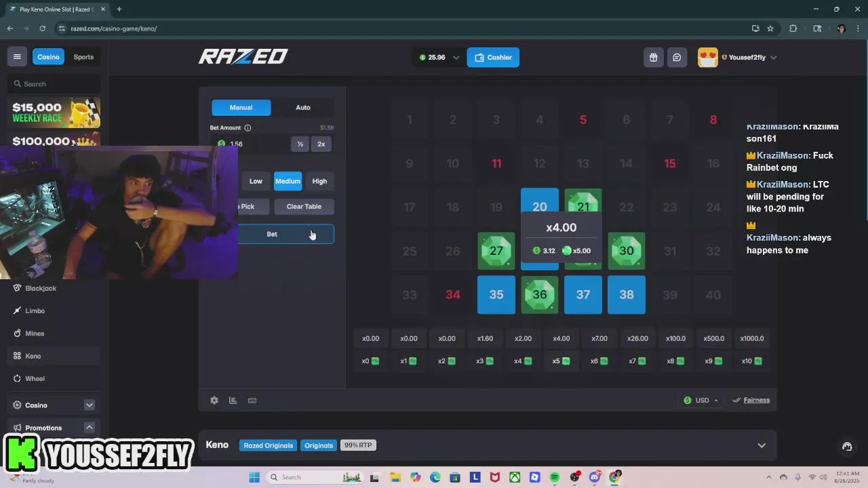The width and height of the screenshot is (868, 488).
Task: Focus the sidebar Search field
Action: click(54, 84)
